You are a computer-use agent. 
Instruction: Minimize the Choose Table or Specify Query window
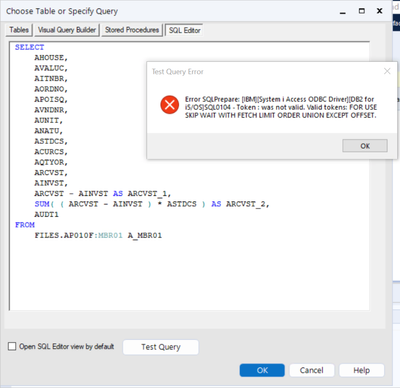pos(343,11)
